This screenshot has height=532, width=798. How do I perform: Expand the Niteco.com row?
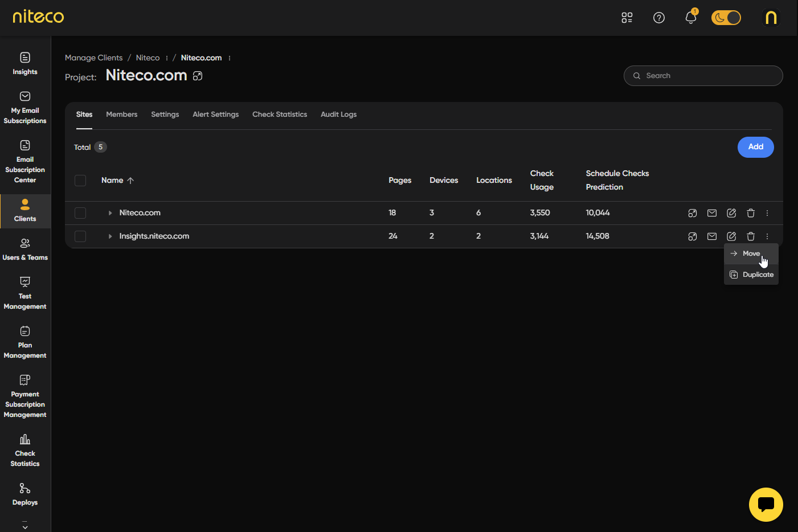coord(110,213)
